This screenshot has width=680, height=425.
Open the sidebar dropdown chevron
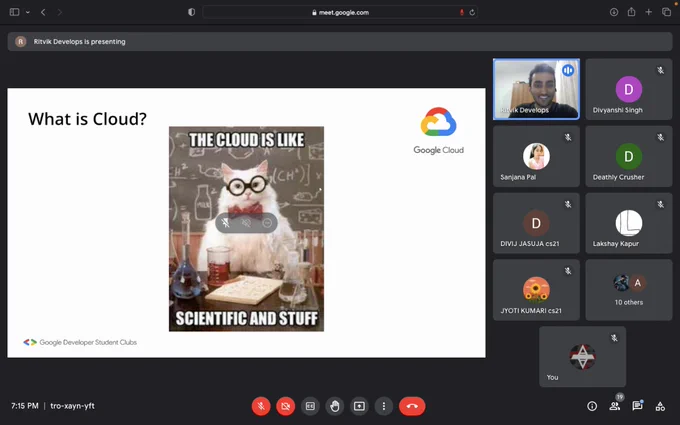[x=28, y=12]
